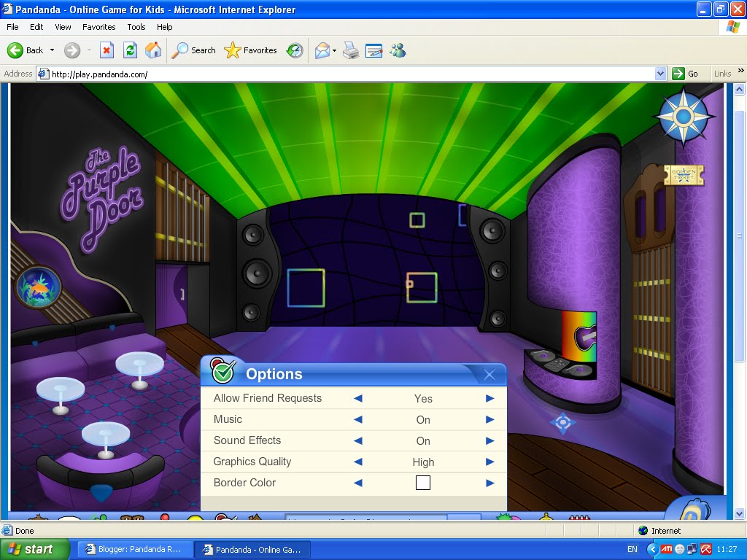Open the View menu
This screenshot has height=560, width=747.
[x=63, y=27]
